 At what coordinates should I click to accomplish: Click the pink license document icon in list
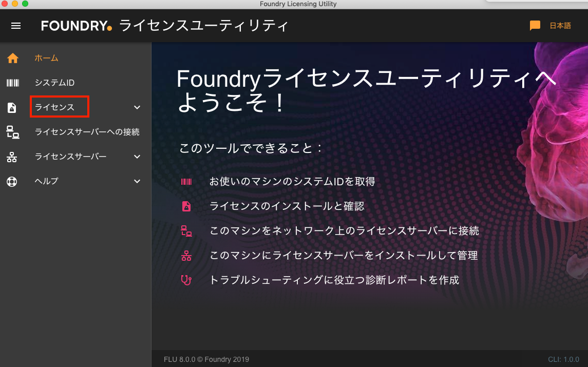tap(186, 206)
